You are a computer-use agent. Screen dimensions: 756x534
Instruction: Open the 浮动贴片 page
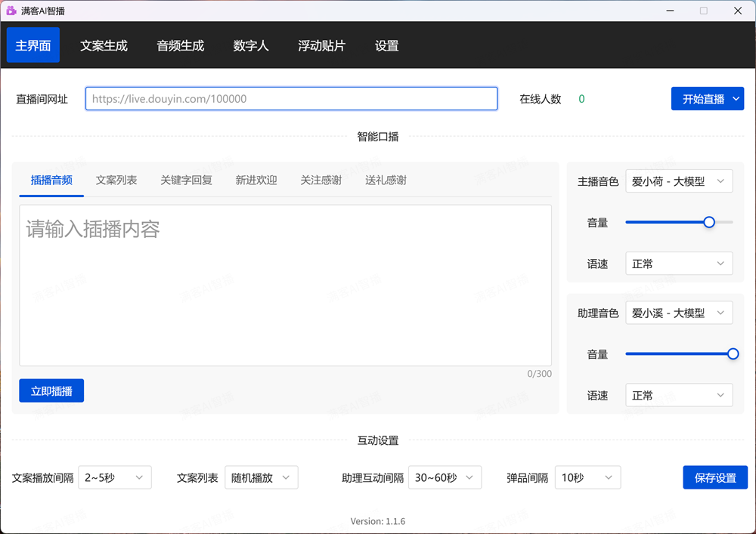tap(321, 45)
